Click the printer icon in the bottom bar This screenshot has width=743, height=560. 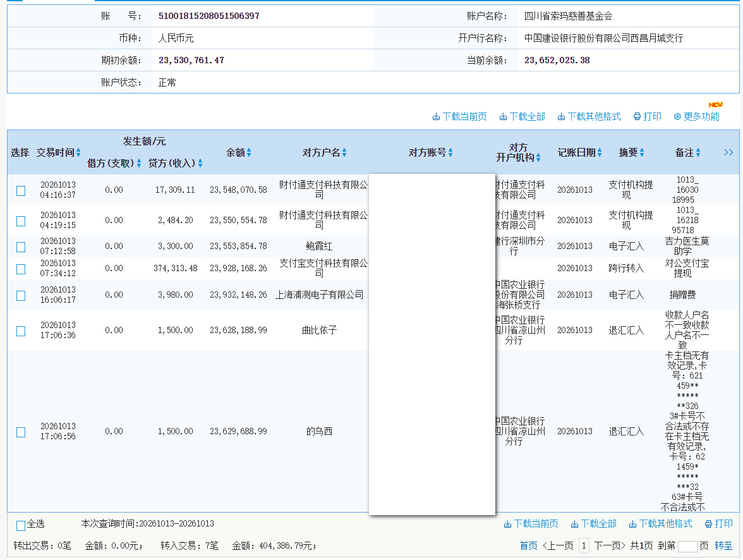pos(708,524)
